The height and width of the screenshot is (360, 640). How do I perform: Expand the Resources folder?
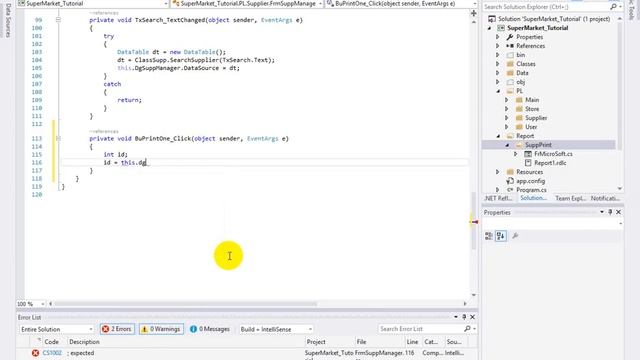click(x=498, y=172)
